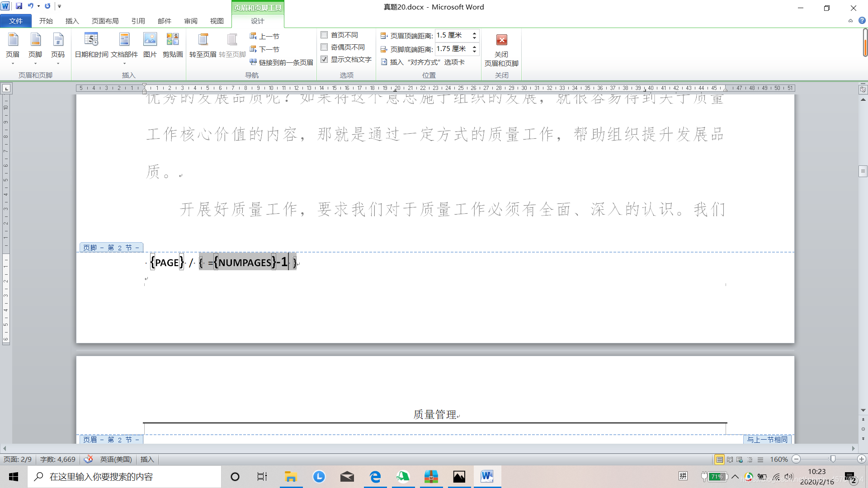This screenshot has width=868, height=488.
Task: Click Link to Previous (链接到前一条页眉)
Action: [281, 62]
